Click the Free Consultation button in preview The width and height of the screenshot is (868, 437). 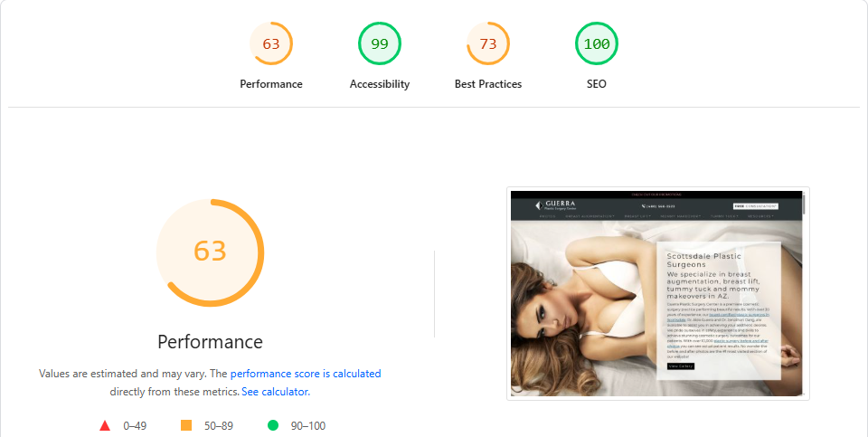[x=756, y=206]
